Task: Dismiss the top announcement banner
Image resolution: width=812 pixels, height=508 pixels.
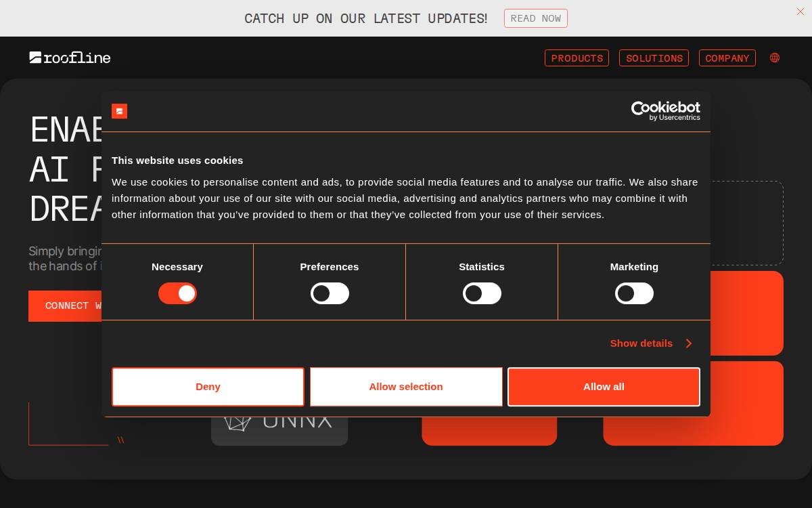Action: [800, 12]
